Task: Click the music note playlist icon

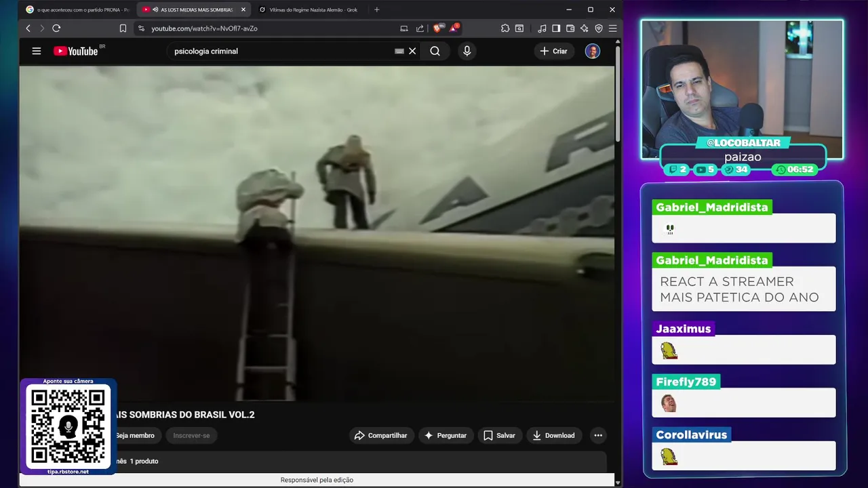Action: click(x=542, y=28)
